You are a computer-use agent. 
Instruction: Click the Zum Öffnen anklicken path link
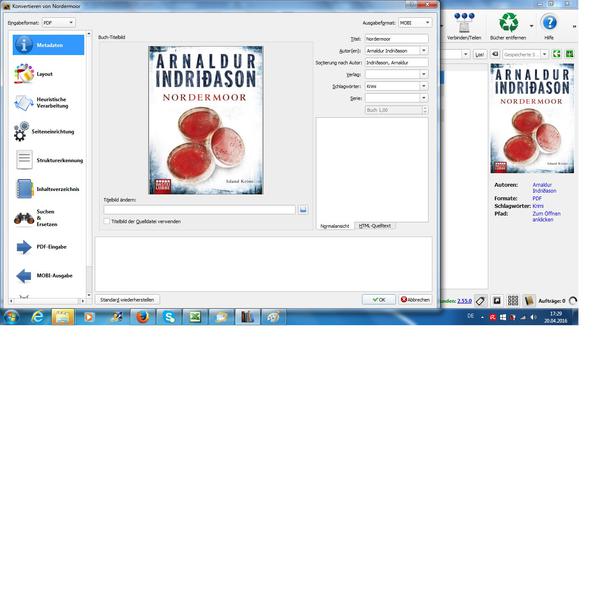pyautogui.click(x=546, y=217)
